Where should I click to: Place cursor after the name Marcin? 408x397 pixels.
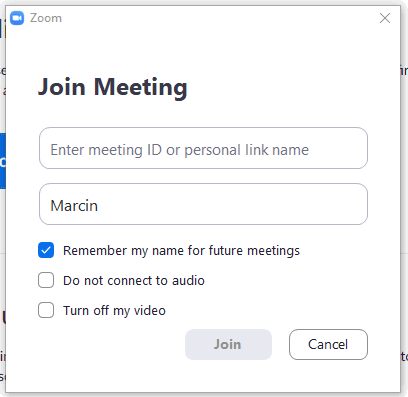pyautogui.click(x=99, y=206)
